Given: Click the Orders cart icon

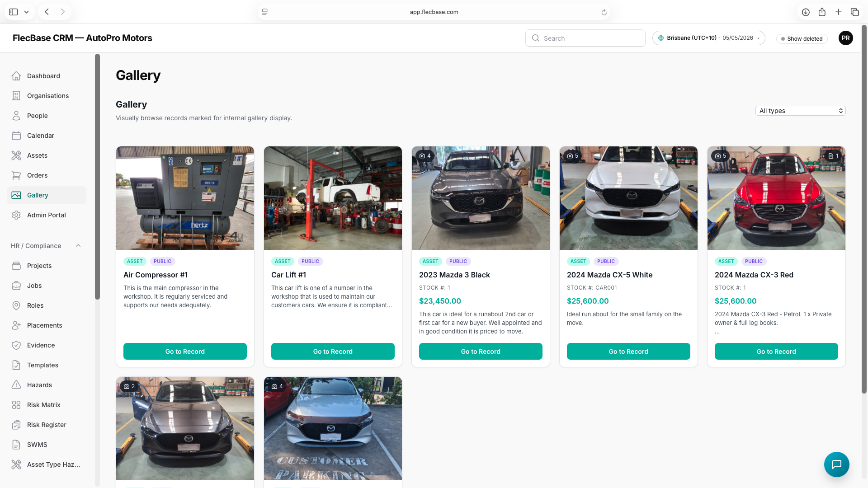Looking at the screenshot, I should (x=16, y=175).
